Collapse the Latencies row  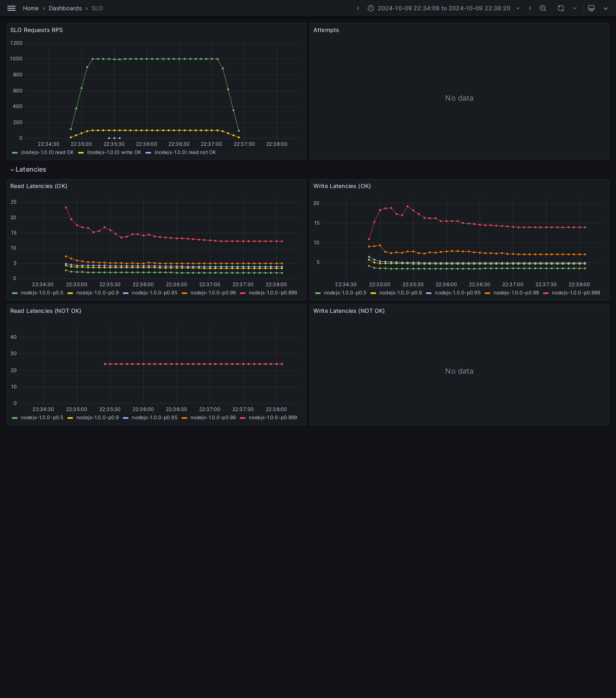(28, 170)
